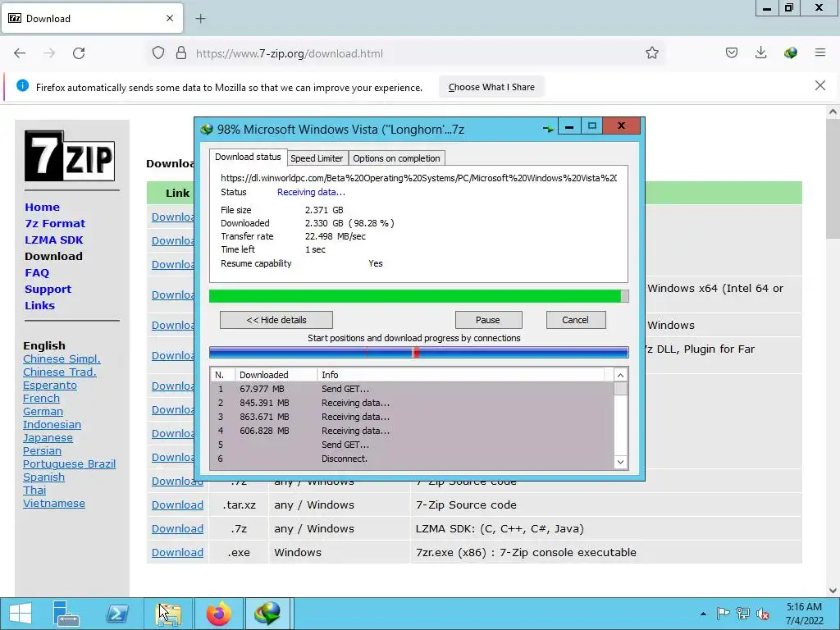Close the Download browser tab
Viewport: 840px width, 630px height.
(x=170, y=18)
